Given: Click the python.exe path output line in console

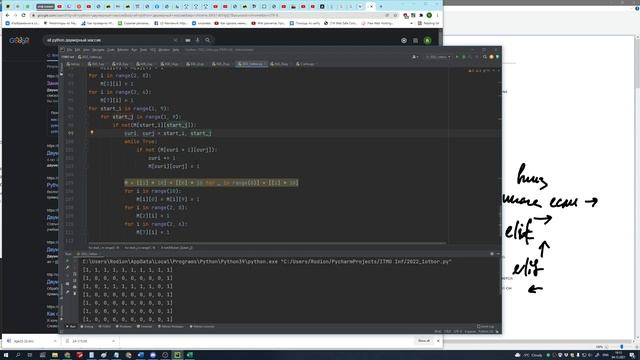Looking at the screenshot, I should pyautogui.click(x=267, y=262).
